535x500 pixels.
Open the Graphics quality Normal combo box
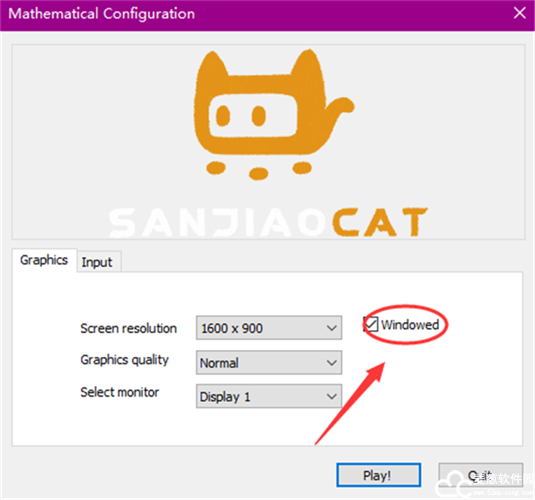coord(269,362)
